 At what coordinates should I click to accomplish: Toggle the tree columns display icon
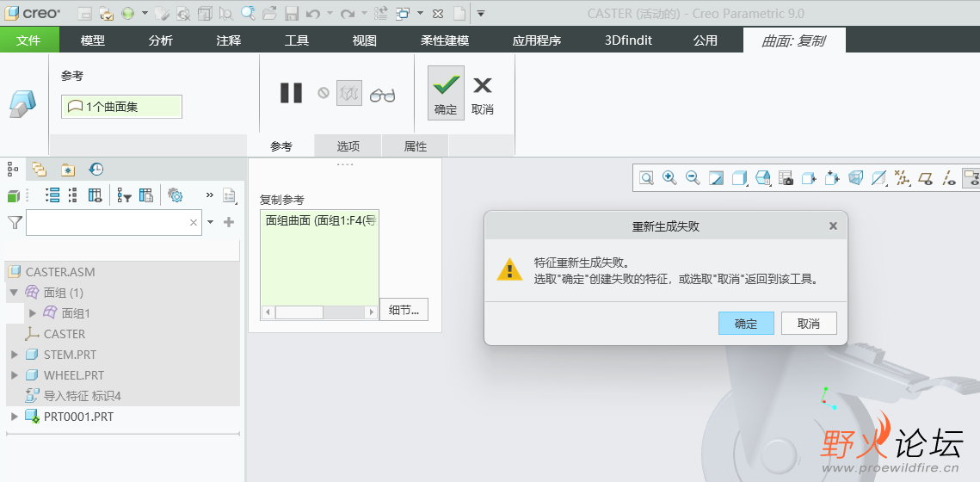95,195
